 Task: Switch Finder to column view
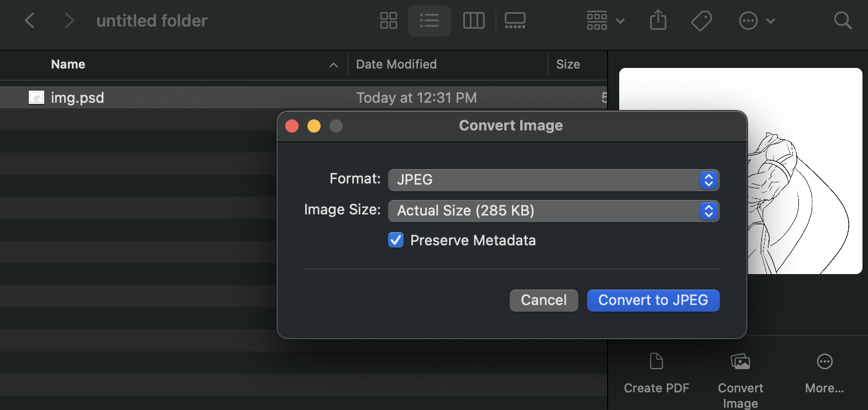(x=474, y=21)
